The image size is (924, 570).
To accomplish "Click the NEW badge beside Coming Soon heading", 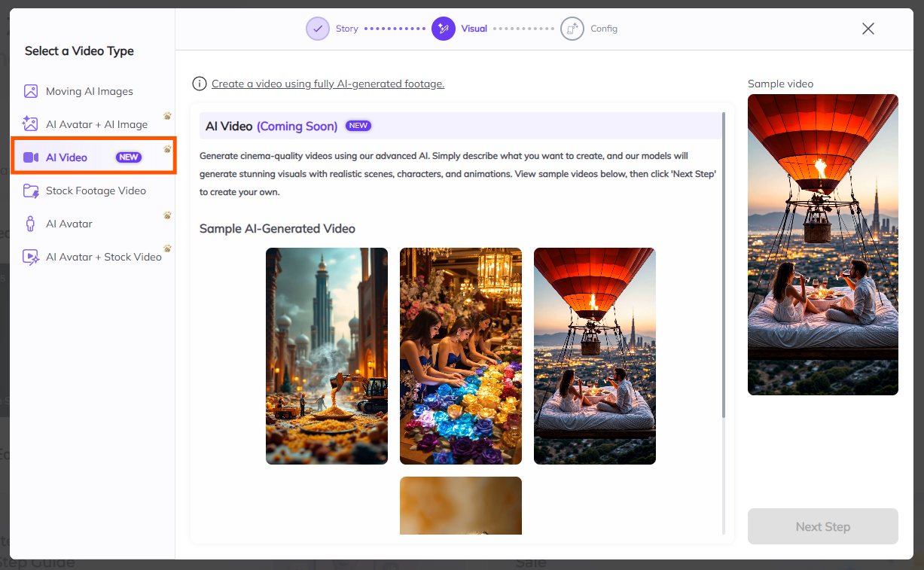I will tap(358, 126).
